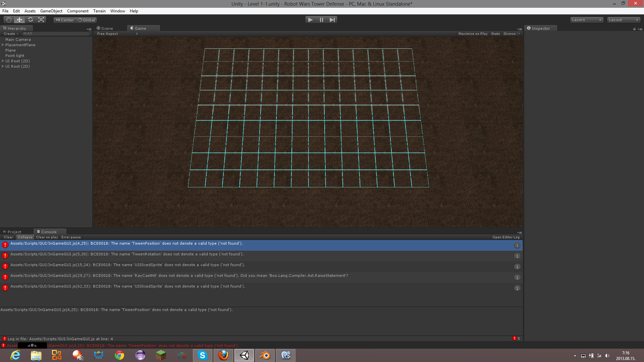Toggle Gizmos in Game view
Image resolution: width=644 pixels, height=362 pixels.
509,34
